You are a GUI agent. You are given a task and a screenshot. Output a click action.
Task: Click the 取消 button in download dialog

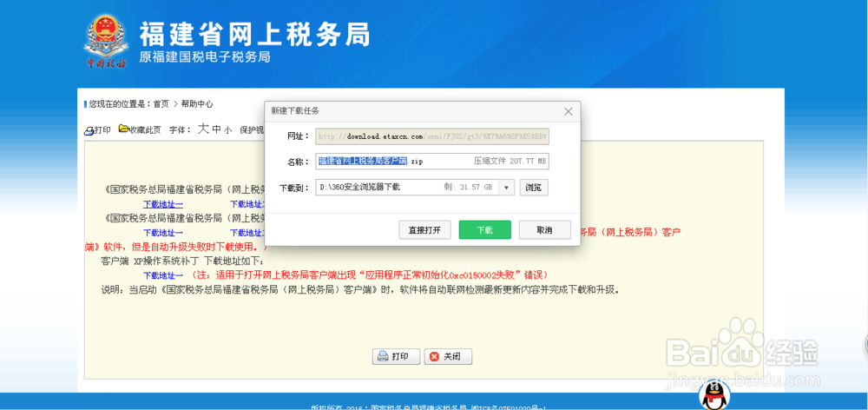(x=545, y=230)
